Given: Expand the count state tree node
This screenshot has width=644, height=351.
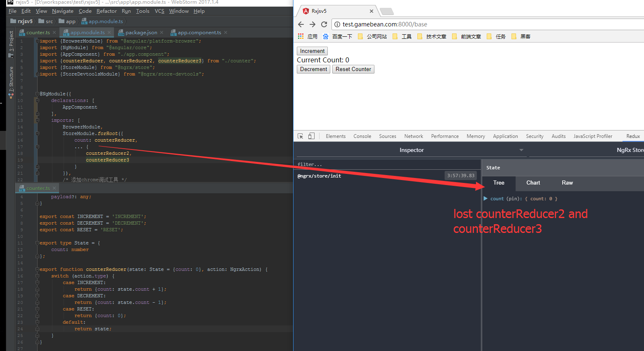Looking at the screenshot, I should (486, 199).
